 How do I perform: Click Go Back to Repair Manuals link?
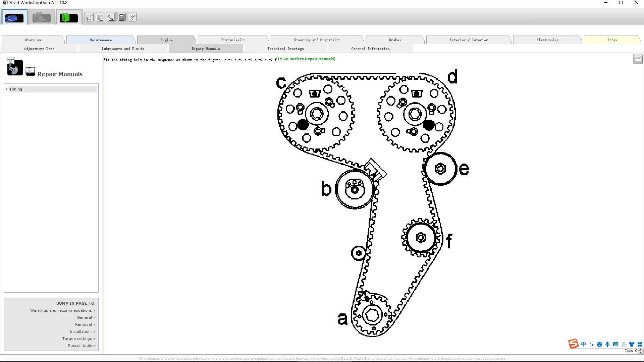pyautogui.click(x=307, y=59)
